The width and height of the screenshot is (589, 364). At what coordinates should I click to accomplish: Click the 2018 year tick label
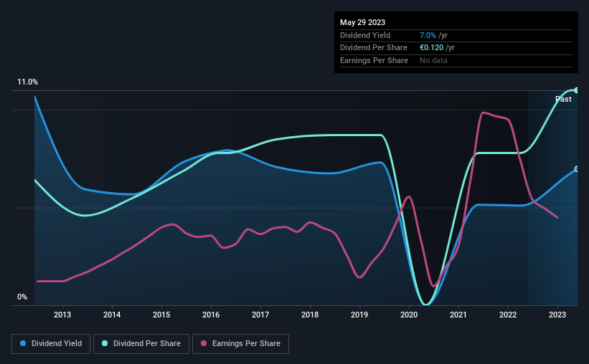[310, 315]
